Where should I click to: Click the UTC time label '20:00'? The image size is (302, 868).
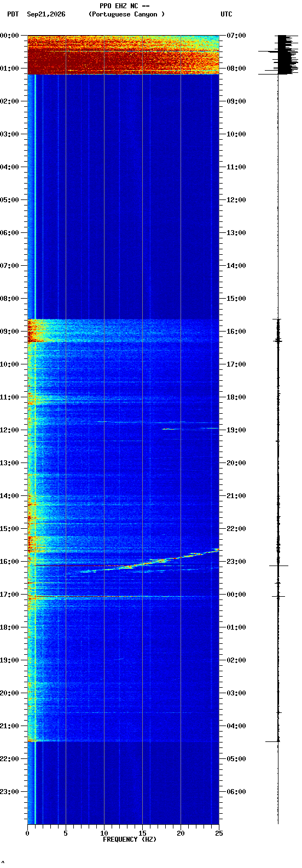pyautogui.click(x=236, y=463)
